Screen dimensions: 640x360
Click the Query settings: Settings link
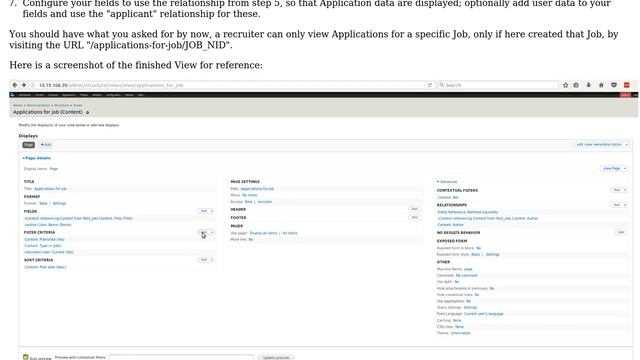click(470, 307)
